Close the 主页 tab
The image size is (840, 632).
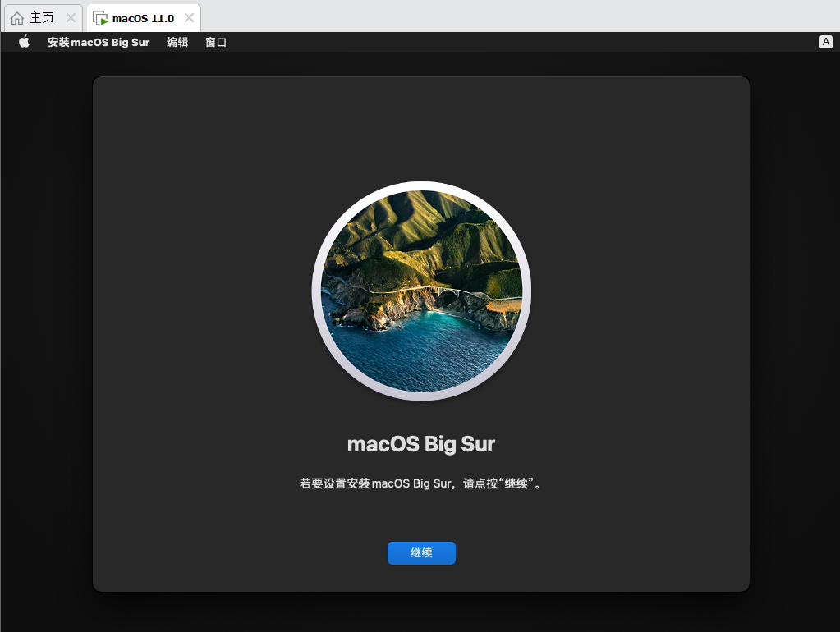(71, 18)
